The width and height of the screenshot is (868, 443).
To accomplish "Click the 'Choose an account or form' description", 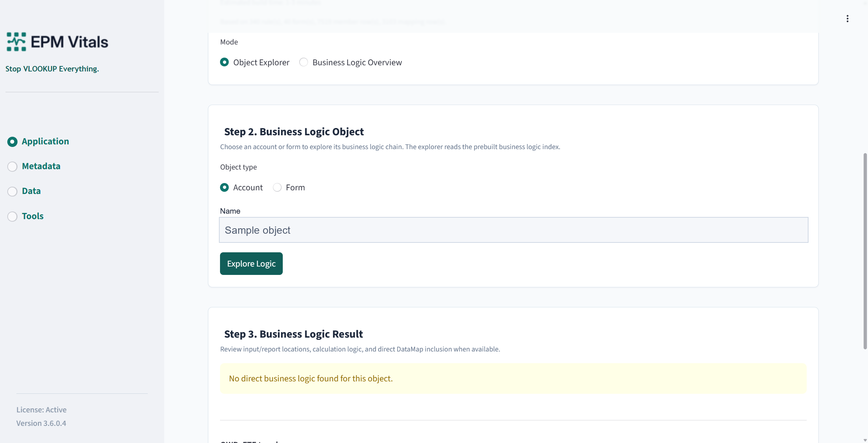I will point(390,147).
